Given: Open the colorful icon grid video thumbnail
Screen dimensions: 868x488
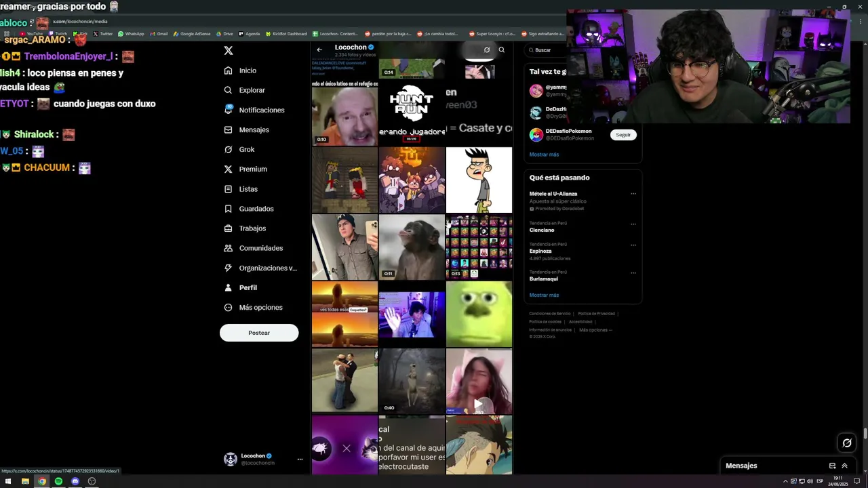Looking at the screenshot, I should coord(479,247).
